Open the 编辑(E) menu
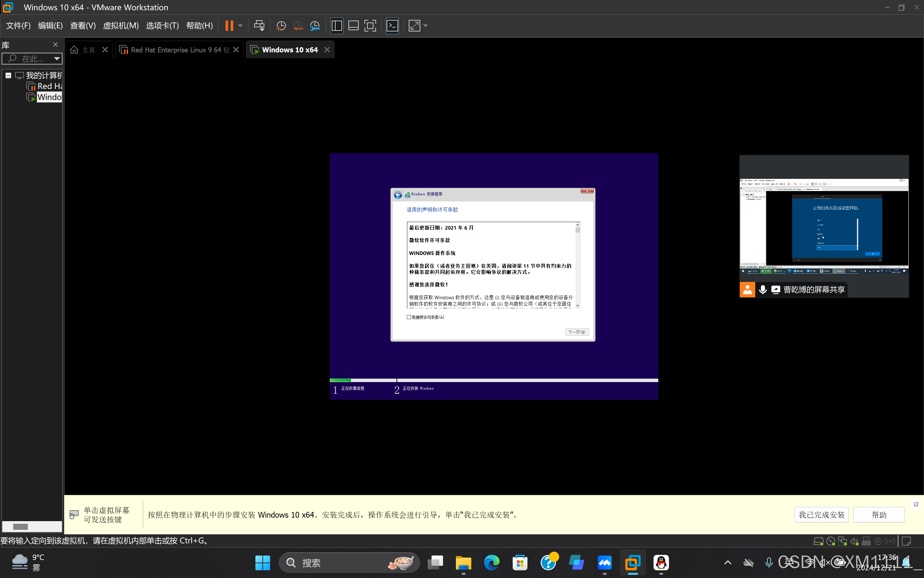The width and height of the screenshot is (924, 578). point(50,26)
